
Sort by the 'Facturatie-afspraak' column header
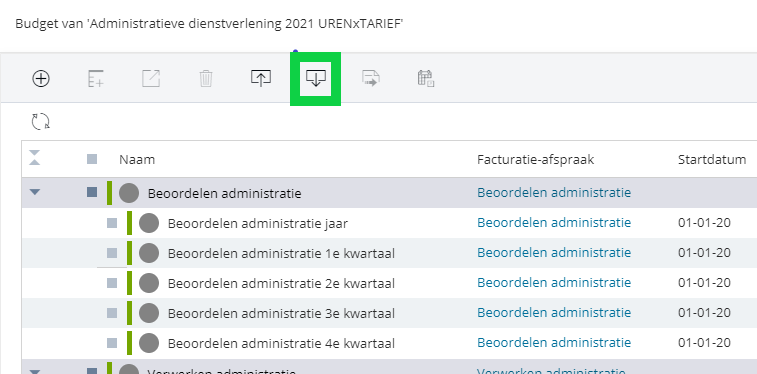coord(535,159)
